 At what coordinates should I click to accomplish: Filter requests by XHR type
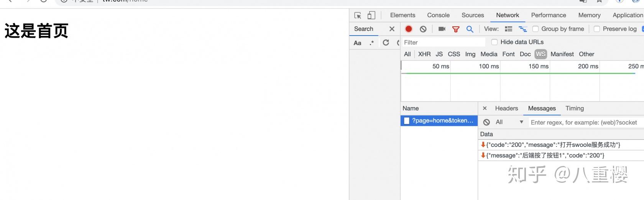tap(424, 54)
